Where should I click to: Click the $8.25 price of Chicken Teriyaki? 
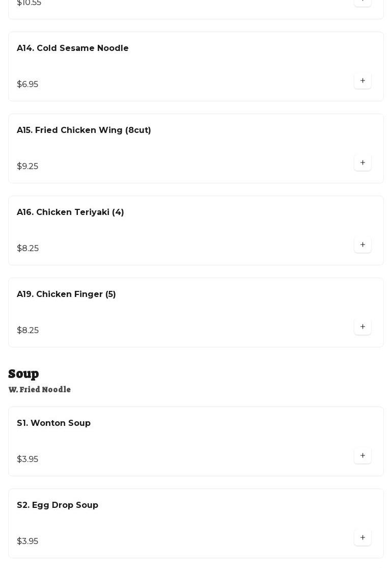(x=27, y=249)
